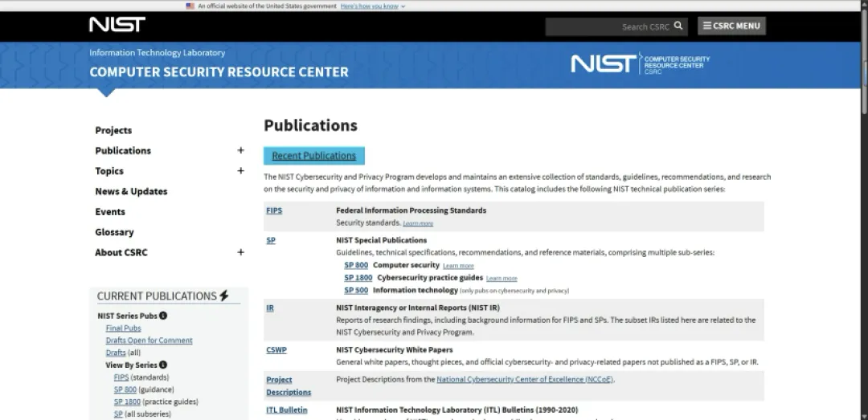The height and width of the screenshot is (420, 868).
Task: Click the Recent Publications button
Action: click(x=314, y=156)
